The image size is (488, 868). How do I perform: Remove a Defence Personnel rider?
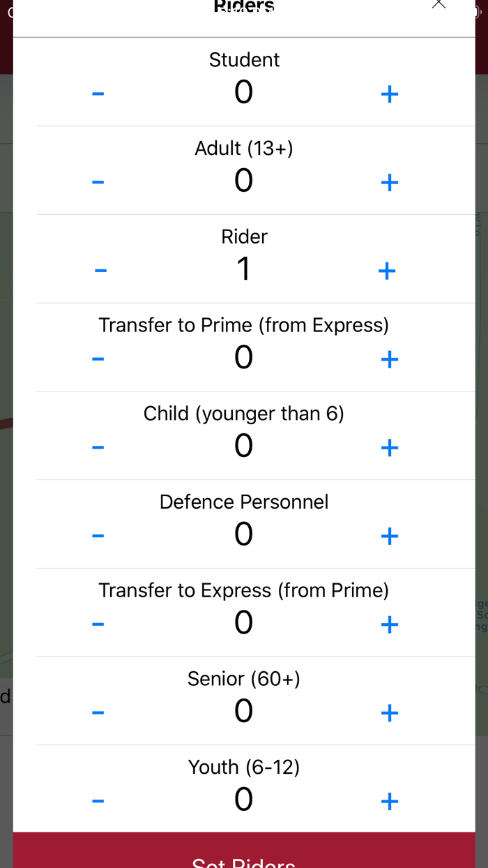(x=98, y=535)
